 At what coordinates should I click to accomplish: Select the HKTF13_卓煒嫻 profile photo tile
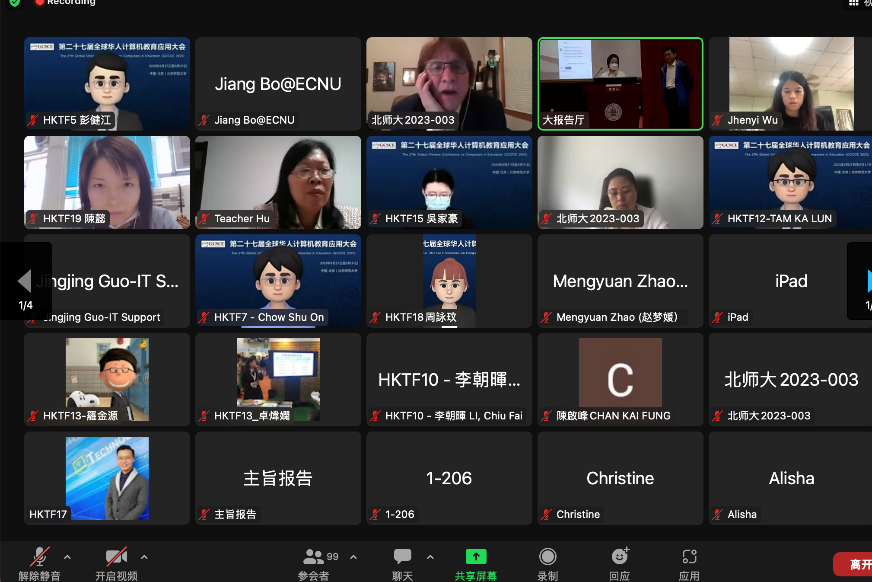(278, 380)
